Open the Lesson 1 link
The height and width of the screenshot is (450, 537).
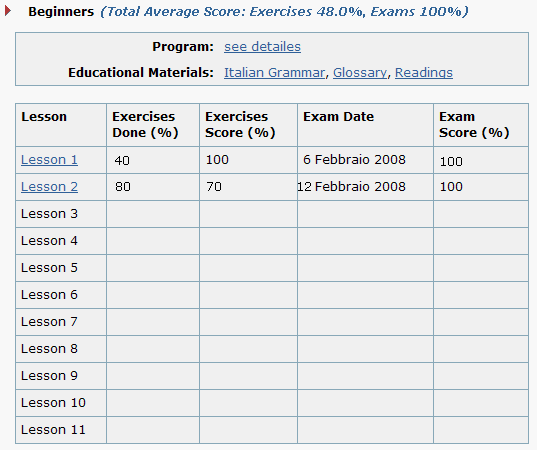pos(49,160)
